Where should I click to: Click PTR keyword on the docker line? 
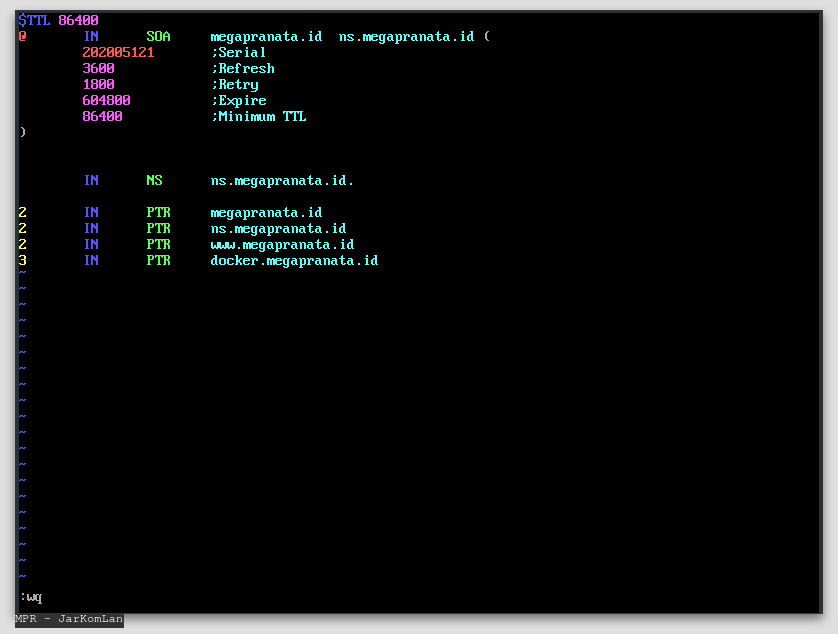pos(158,261)
